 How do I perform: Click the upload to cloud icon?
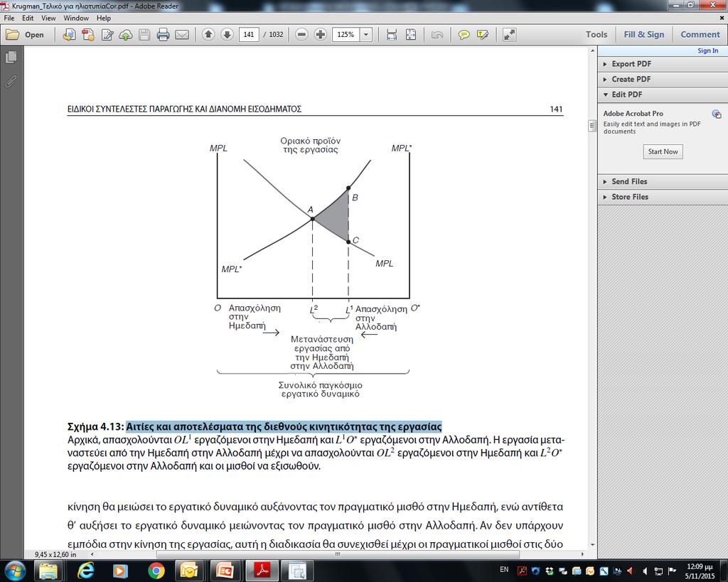(x=126, y=35)
